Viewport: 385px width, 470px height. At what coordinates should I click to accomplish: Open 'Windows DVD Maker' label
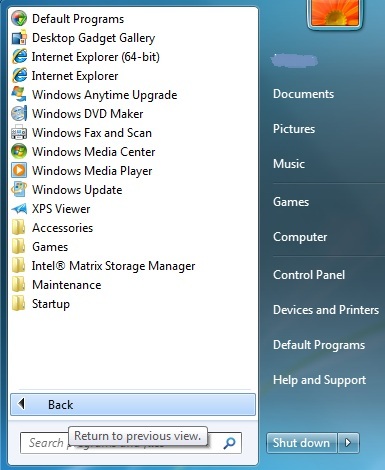[88, 114]
